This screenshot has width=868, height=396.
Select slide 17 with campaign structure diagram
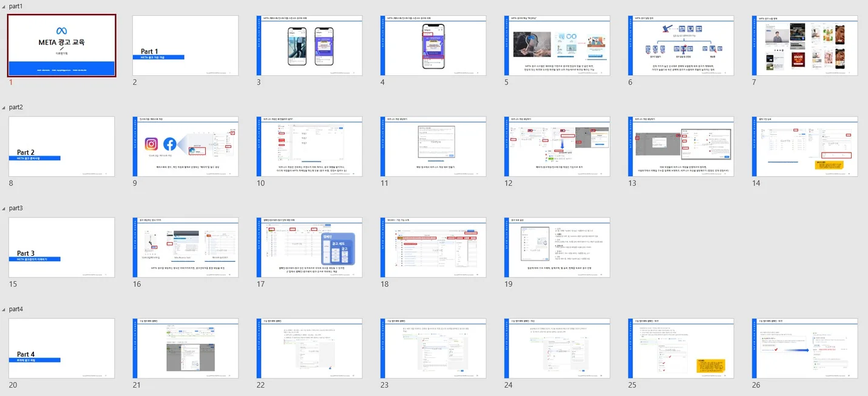click(x=309, y=247)
